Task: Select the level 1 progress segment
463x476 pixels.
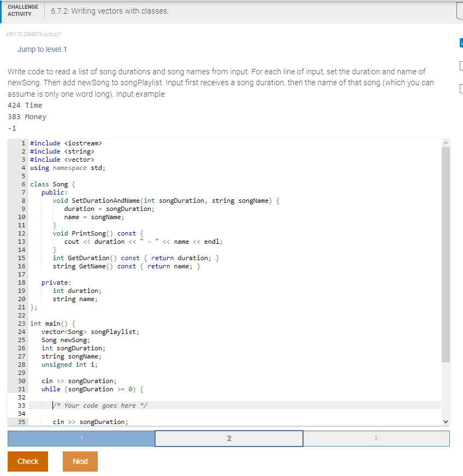Action: [x=81, y=438]
